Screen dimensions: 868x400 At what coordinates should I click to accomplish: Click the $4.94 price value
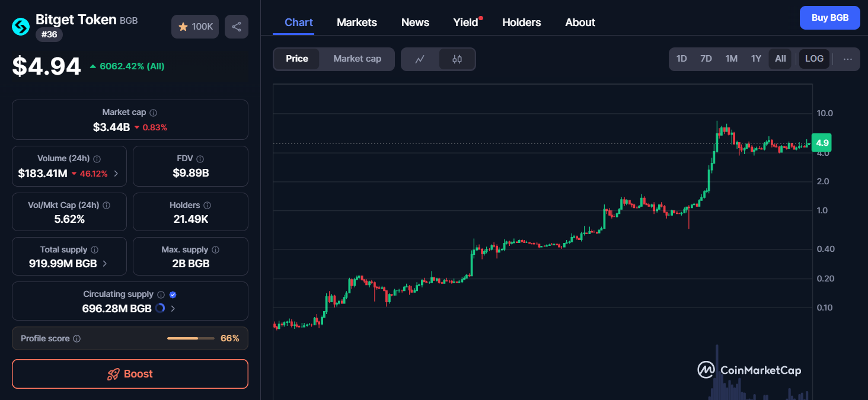click(47, 66)
